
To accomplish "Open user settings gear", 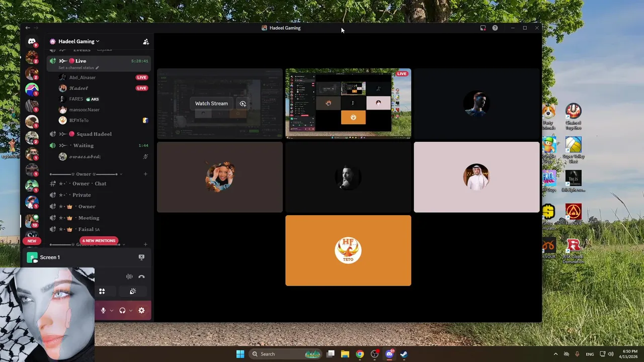I will 141,310.
